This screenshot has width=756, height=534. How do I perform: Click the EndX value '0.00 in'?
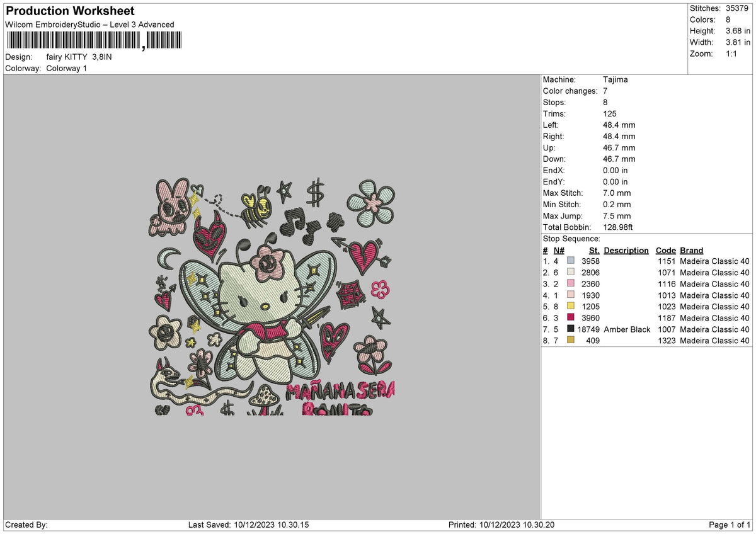pos(615,171)
